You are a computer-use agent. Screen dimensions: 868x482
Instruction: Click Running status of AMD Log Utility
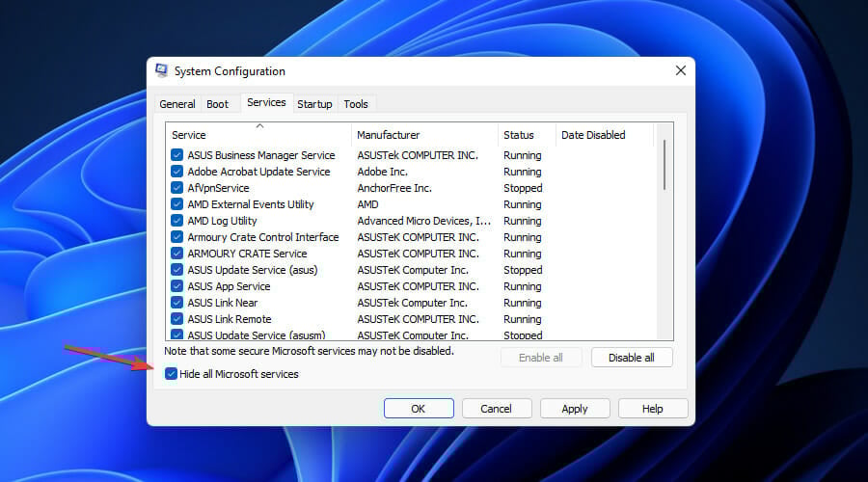click(x=522, y=221)
